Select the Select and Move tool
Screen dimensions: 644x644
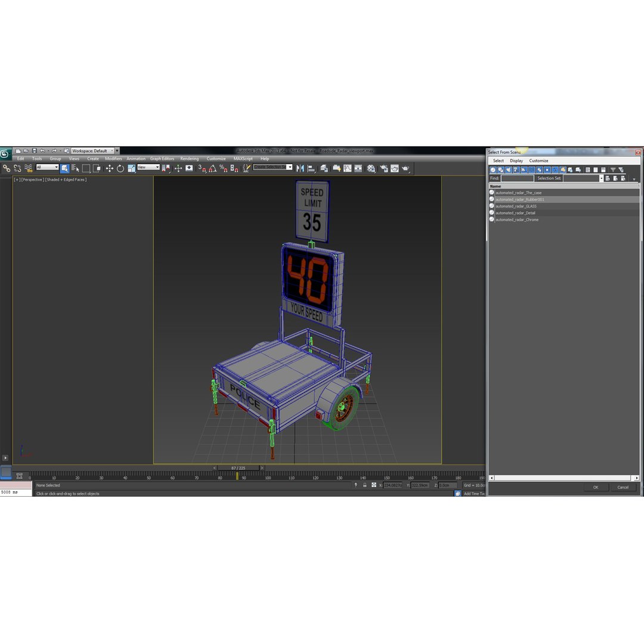109,168
